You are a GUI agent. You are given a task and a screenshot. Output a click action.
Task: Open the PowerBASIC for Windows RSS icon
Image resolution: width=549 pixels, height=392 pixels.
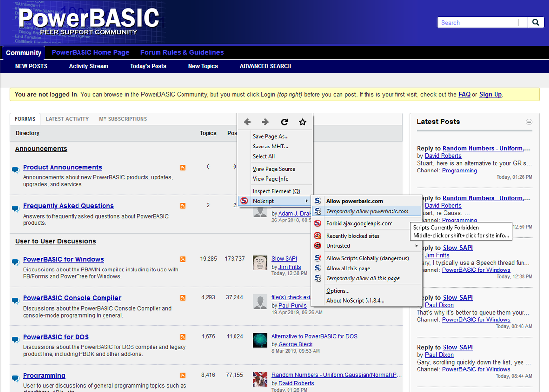183,259
